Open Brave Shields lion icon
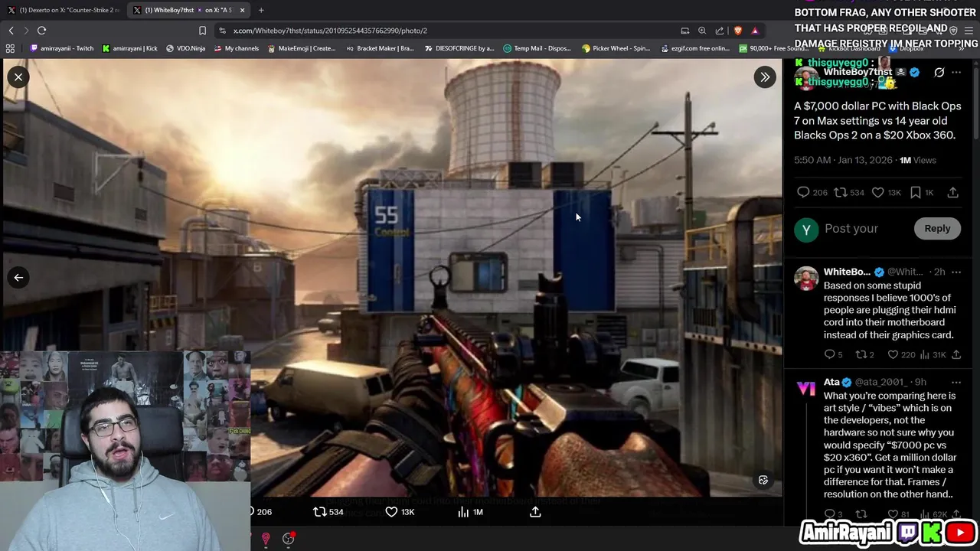Screen dimensions: 980x551 click(x=738, y=31)
